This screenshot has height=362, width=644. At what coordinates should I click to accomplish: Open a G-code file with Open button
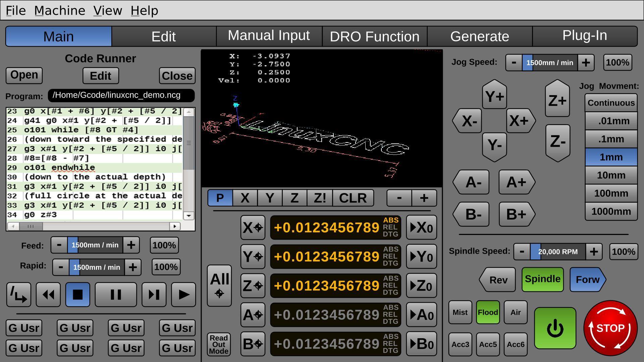point(24,75)
